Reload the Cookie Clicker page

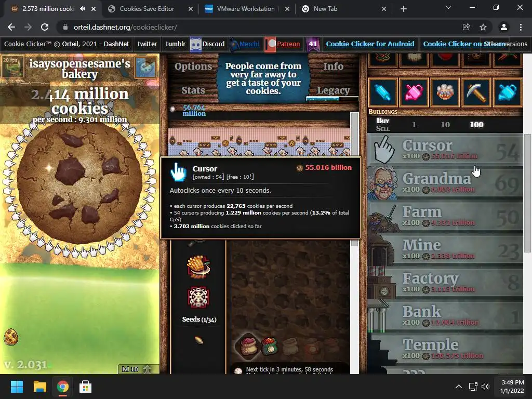click(x=45, y=27)
